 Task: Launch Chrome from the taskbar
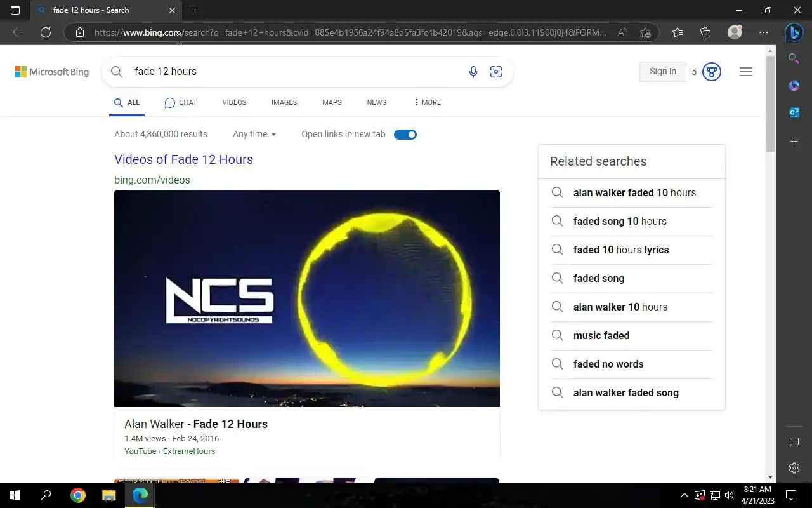78,495
